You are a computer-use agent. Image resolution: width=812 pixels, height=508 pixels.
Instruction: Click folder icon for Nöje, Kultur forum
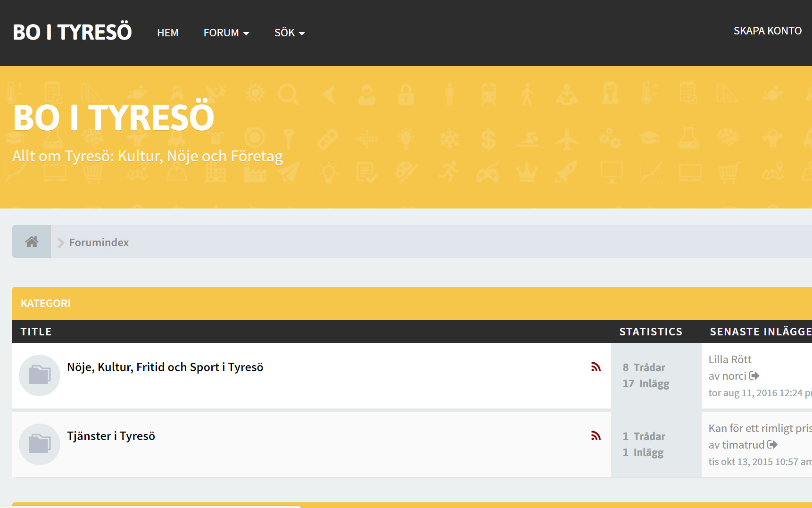(40, 375)
